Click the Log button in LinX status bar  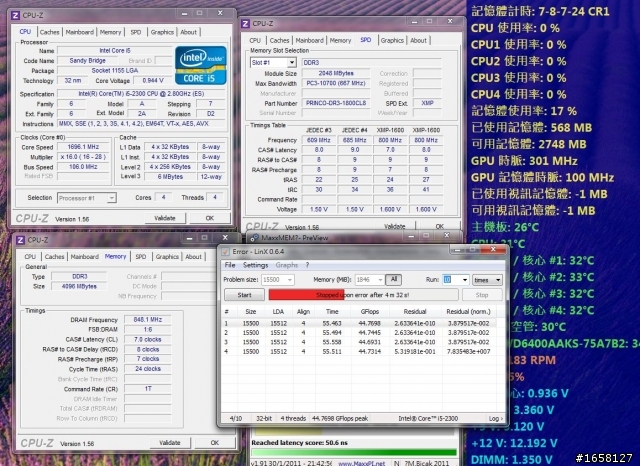(495, 419)
